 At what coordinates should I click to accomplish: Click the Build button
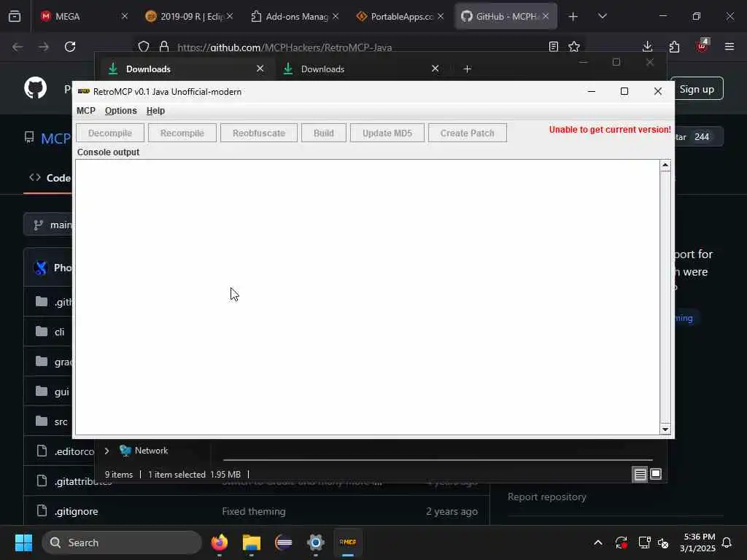coord(323,133)
